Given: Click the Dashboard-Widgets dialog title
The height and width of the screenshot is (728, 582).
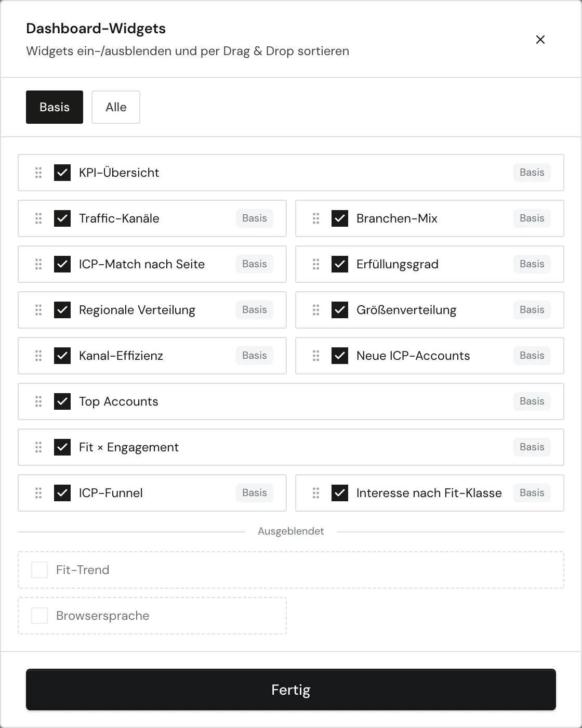Looking at the screenshot, I should (x=96, y=29).
